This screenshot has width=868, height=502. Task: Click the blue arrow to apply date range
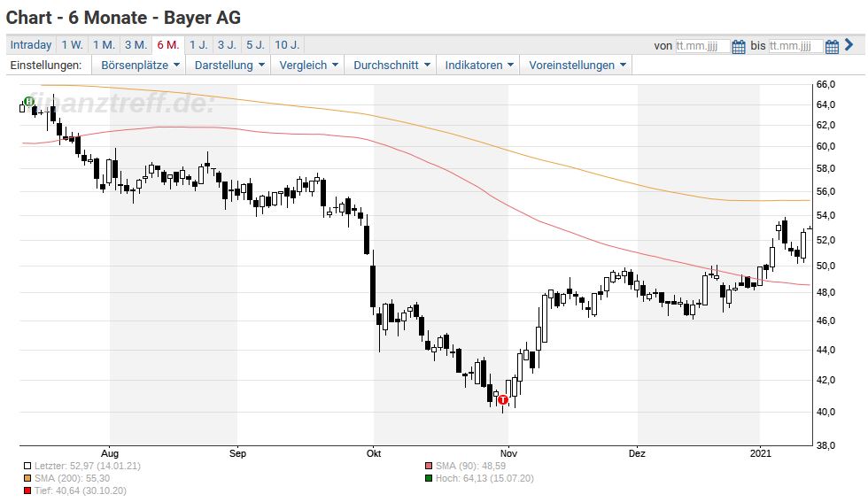[849, 45]
